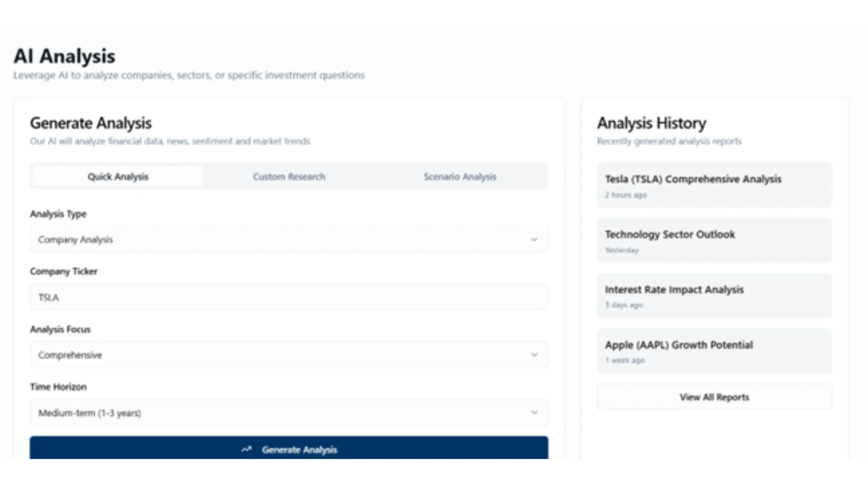Open the Interest Rate Impact Analysis report
Image resolution: width=868 pixels, height=488 pixels.
coord(713,296)
